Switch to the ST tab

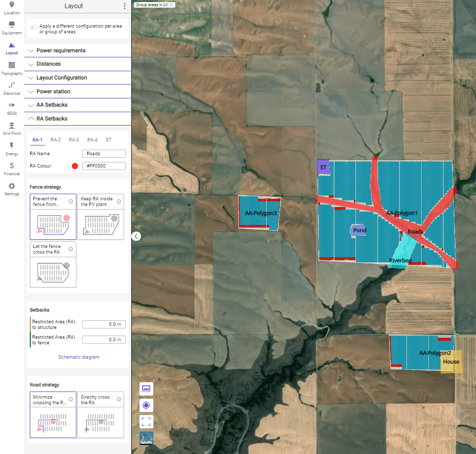tap(108, 140)
